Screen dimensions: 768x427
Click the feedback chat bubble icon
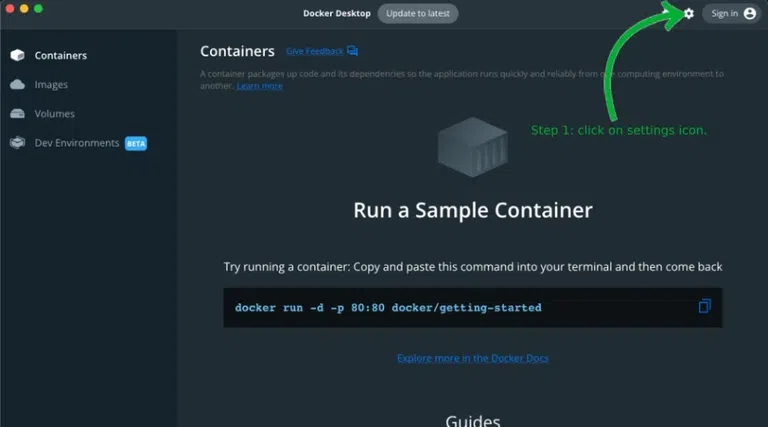(x=352, y=50)
